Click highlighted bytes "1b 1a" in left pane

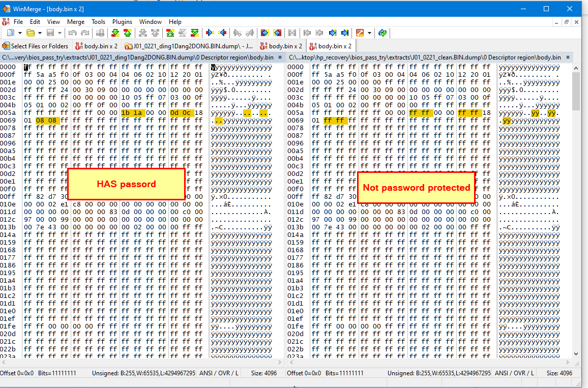(x=132, y=113)
